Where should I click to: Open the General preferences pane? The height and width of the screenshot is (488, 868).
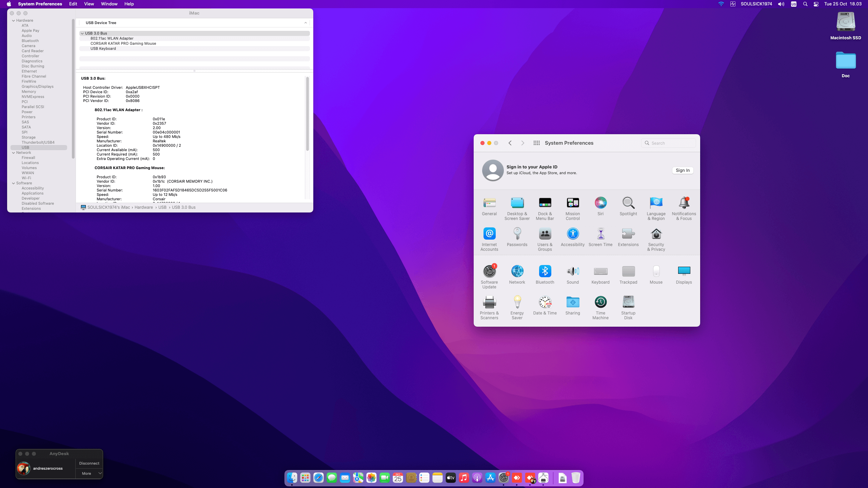tap(489, 206)
